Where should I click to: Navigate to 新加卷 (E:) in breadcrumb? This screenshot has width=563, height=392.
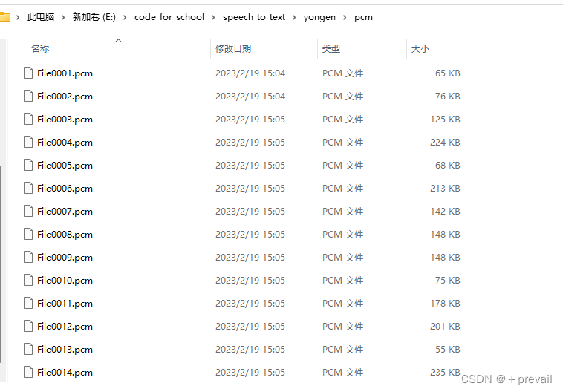(94, 17)
